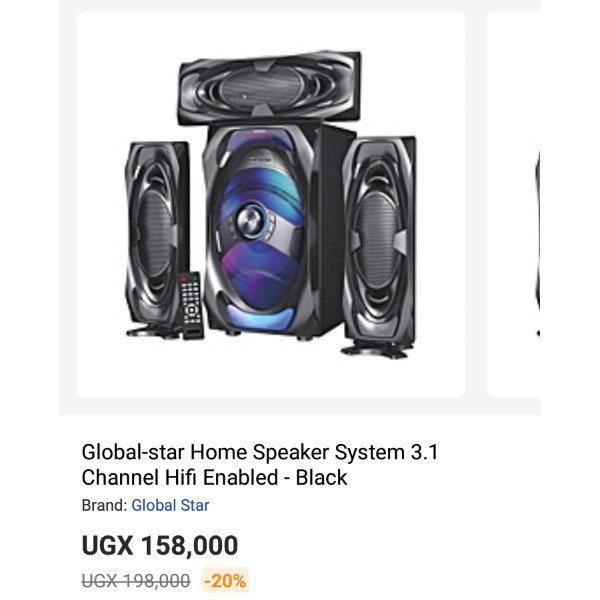600x600 pixels.
Task: Show the partially visible next gallery image
Action: click(513, 204)
